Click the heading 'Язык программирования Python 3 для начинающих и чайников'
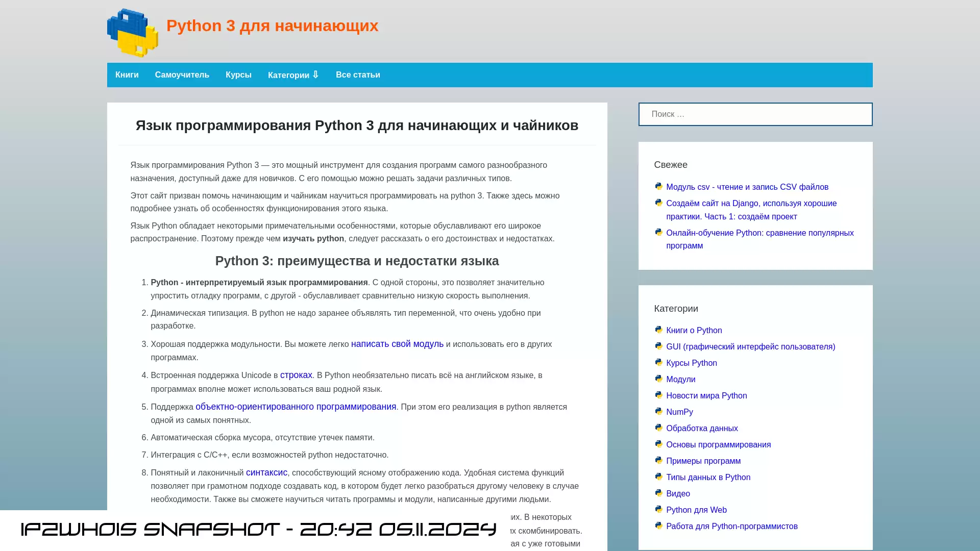 click(x=357, y=126)
